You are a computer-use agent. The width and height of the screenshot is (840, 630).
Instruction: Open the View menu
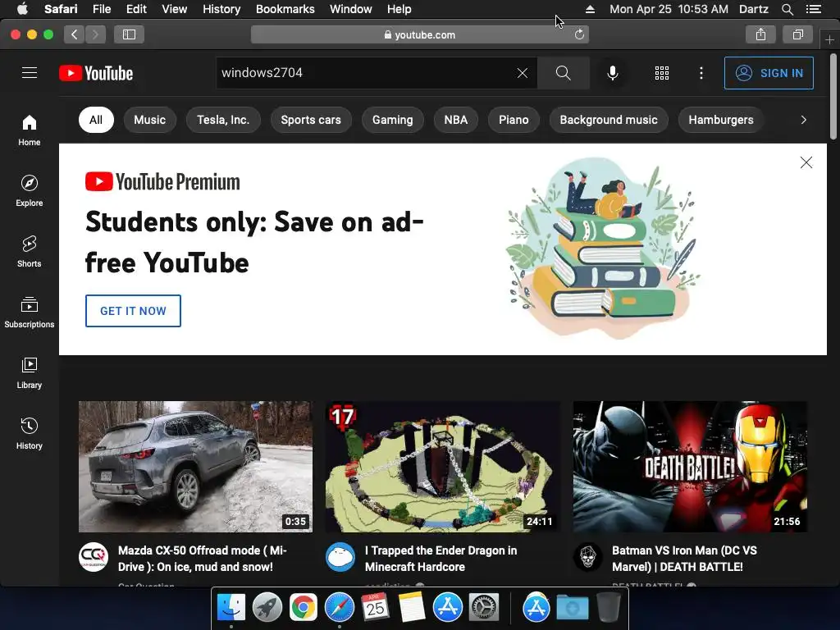174,9
